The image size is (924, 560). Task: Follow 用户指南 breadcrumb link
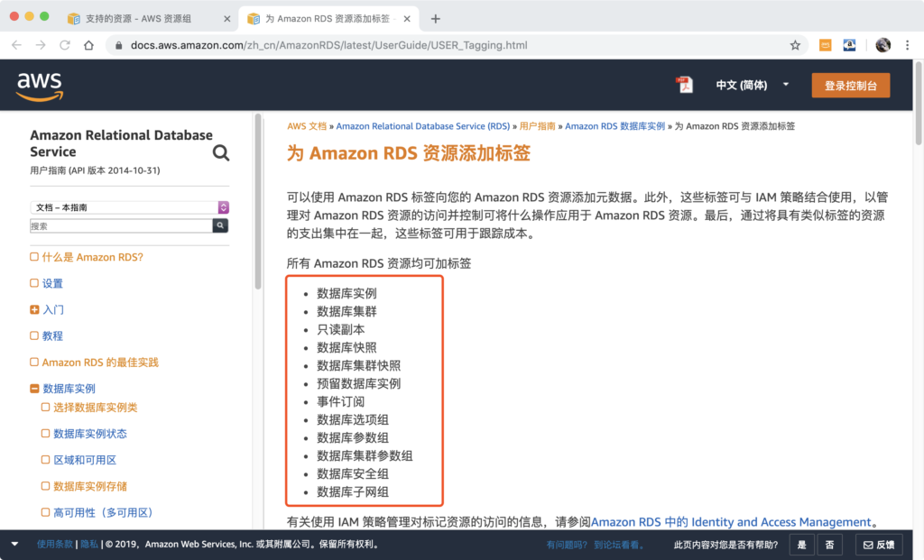click(x=537, y=126)
